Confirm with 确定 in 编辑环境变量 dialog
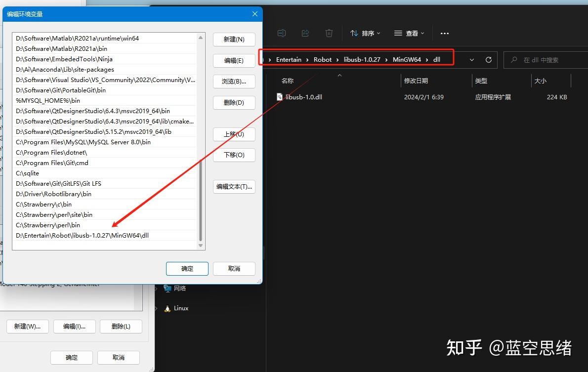588x372 pixels. (187, 268)
